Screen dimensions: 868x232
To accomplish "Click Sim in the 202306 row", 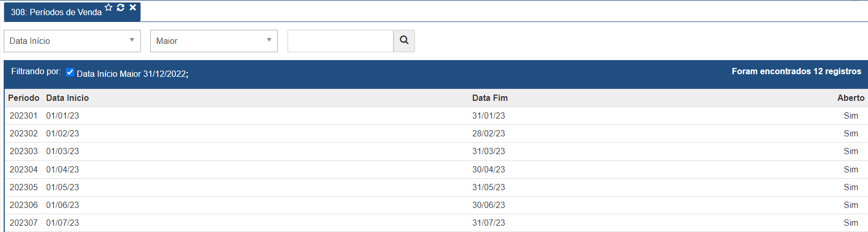I will coord(851,205).
